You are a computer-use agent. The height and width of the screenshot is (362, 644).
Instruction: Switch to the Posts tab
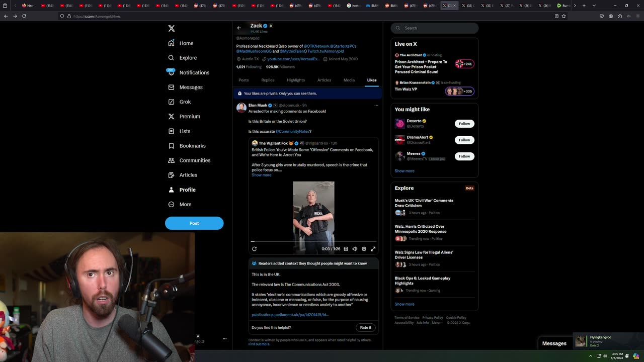244,80
